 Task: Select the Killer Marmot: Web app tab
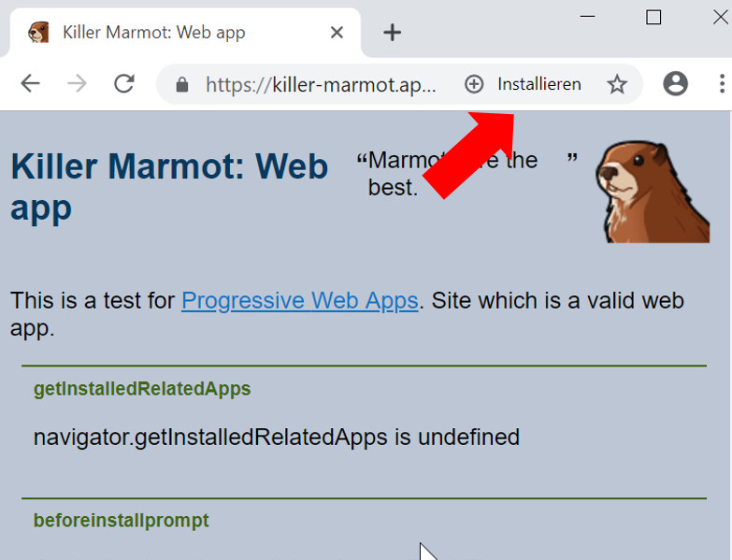(185, 33)
